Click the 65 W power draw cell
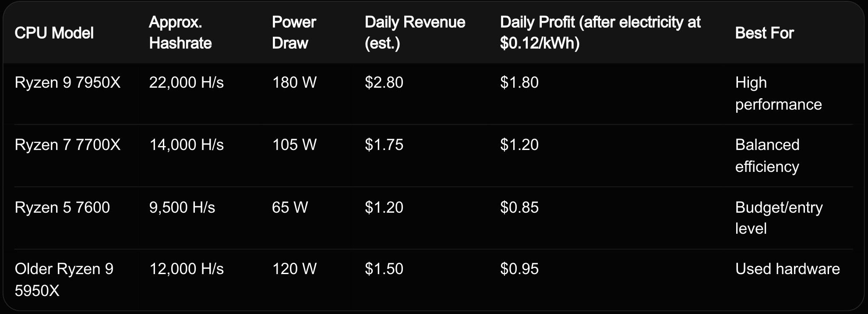868x314 pixels. pos(289,207)
